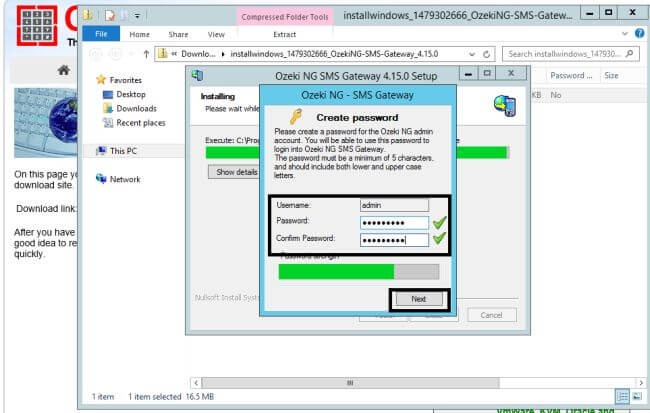Image resolution: width=650 pixels, height=413 pixels.
Task: Click the Password input field
Action: click(x=394, y=223)
